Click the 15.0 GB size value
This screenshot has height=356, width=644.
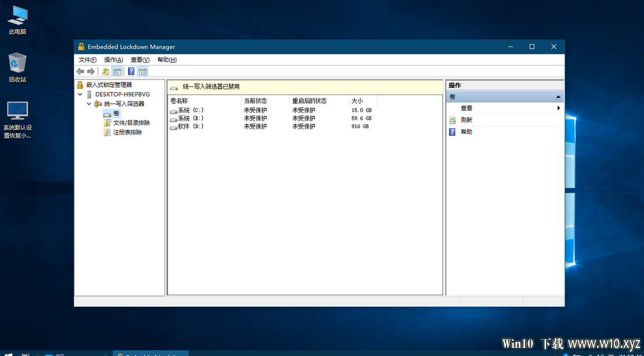tap(362, 111)
